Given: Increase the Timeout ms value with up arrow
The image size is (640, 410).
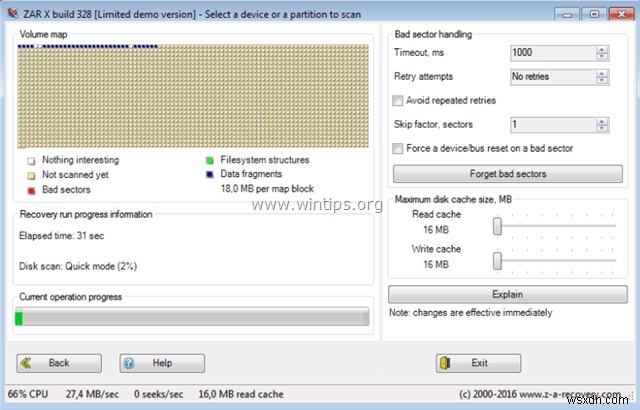Looking at the screenshot, I should click(602, 49).
